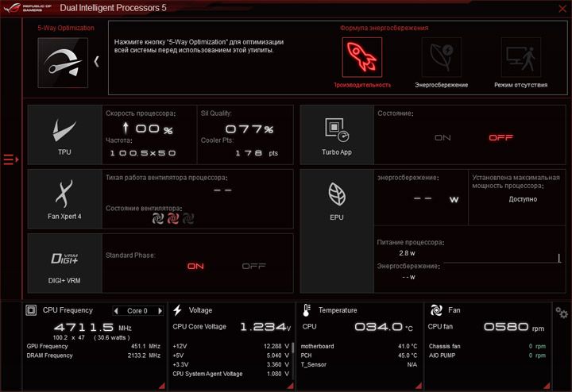Open the EPU leaf panel
Image resolution: width=572 pixels, height=392 pixels.
pyautogui.click(x=337, y=231)
